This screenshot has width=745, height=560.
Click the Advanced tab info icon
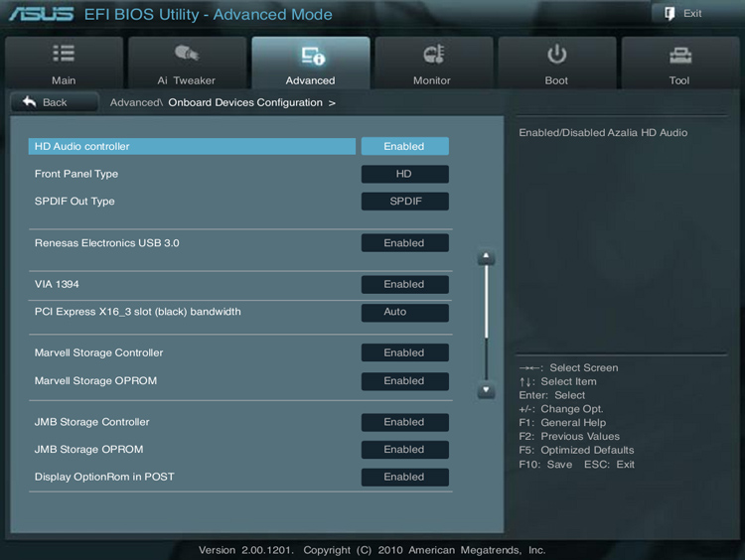click(313, 56)
